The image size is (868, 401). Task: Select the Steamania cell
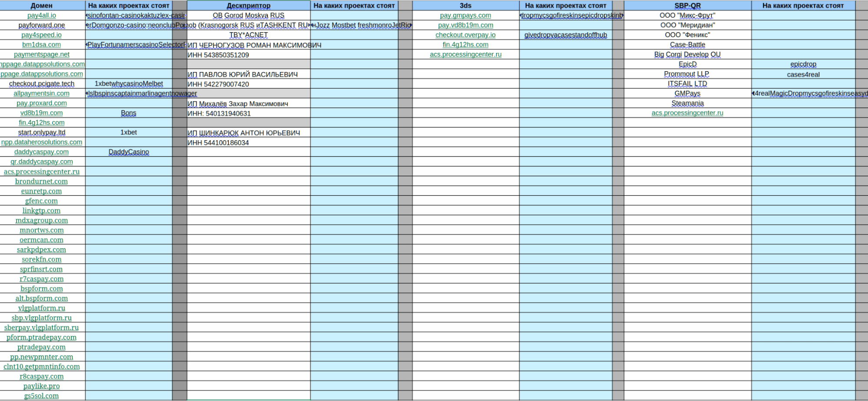(687, 103)
